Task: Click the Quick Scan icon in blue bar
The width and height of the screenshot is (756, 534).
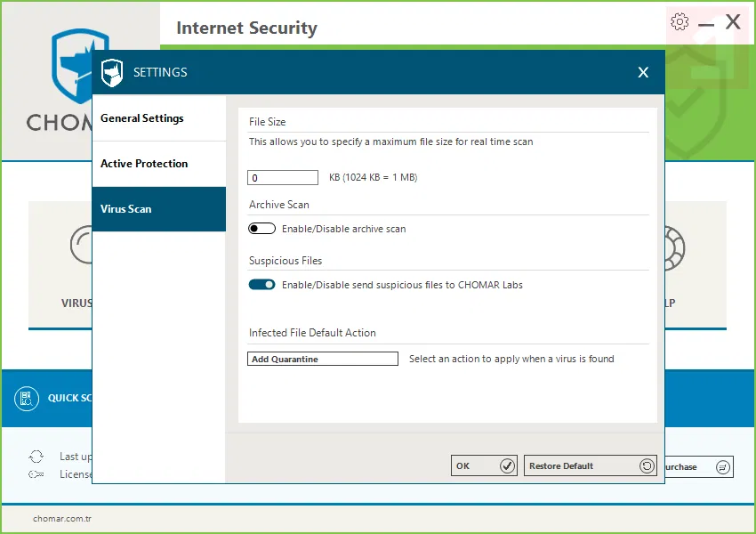Action: tap(27, 398)
